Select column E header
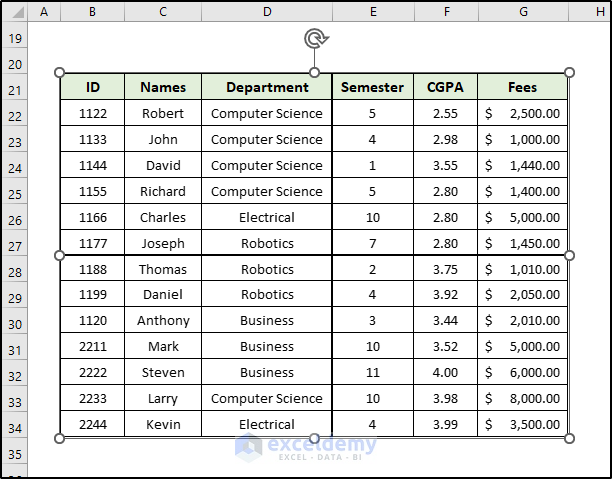 click(373, 12)
